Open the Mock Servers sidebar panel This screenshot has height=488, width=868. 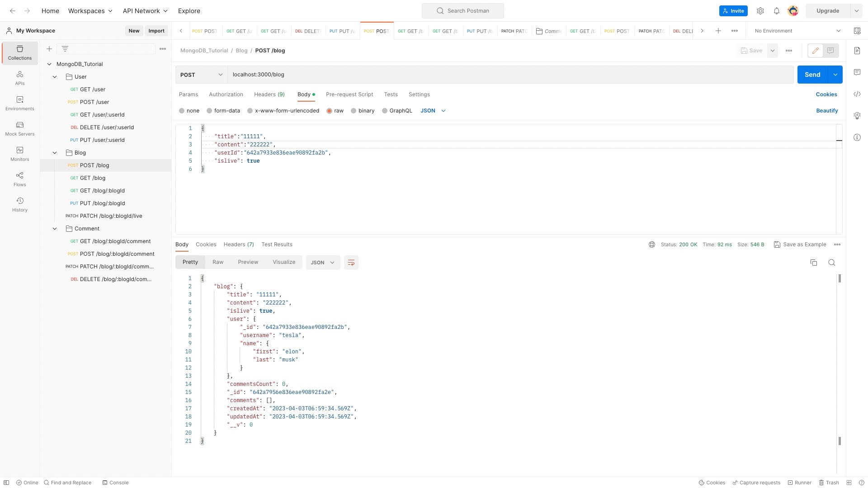tap(20, 129)
